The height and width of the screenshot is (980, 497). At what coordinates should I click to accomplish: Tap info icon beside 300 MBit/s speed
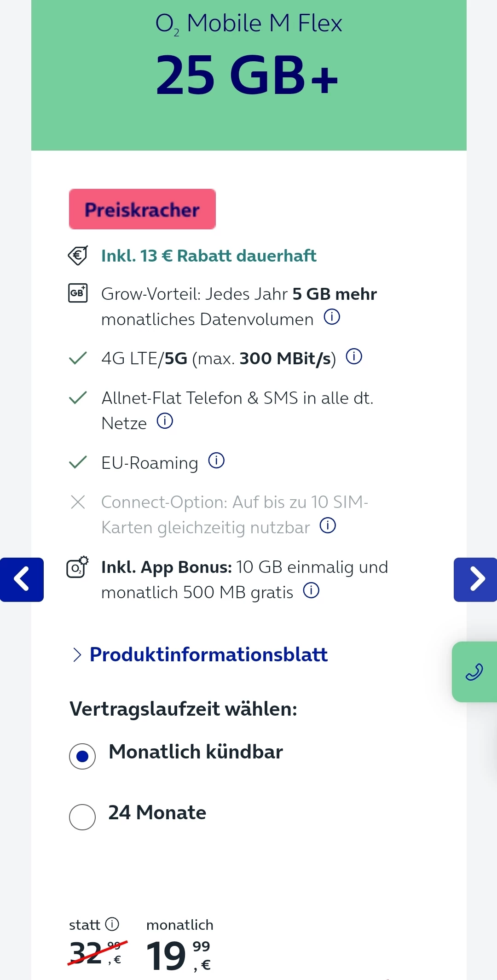point(354,356)
